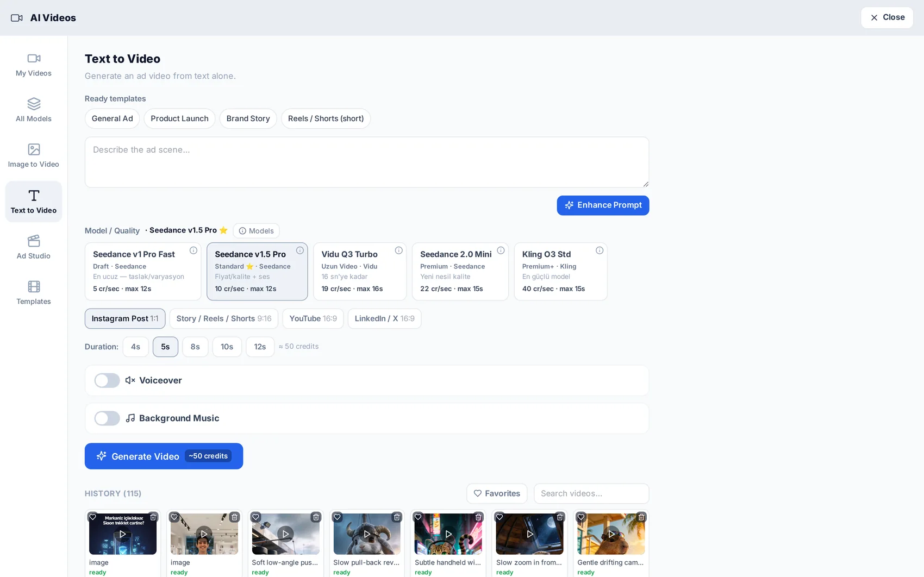The width and height of the screenshot is (924, 577).
Task: Delete the 'Slow pull-back rev...' video
Action: coord(397,517)
